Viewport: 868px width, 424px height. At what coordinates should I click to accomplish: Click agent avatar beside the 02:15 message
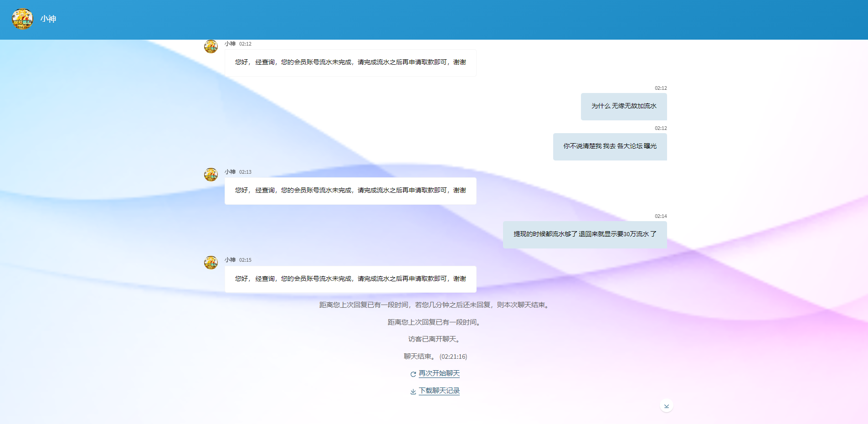pyautogui.click(x=211, y=263)
